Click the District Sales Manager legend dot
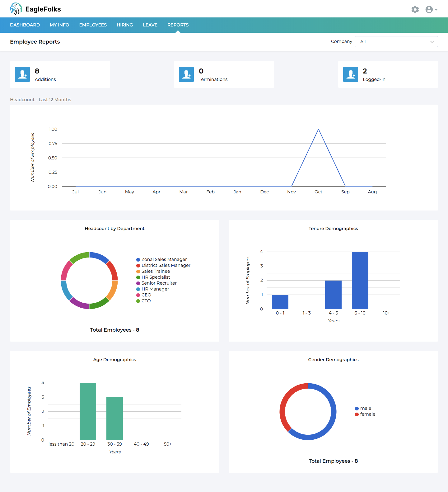This screenshot has width=448, height=492. pyautogui.click(x=138, y=266)
